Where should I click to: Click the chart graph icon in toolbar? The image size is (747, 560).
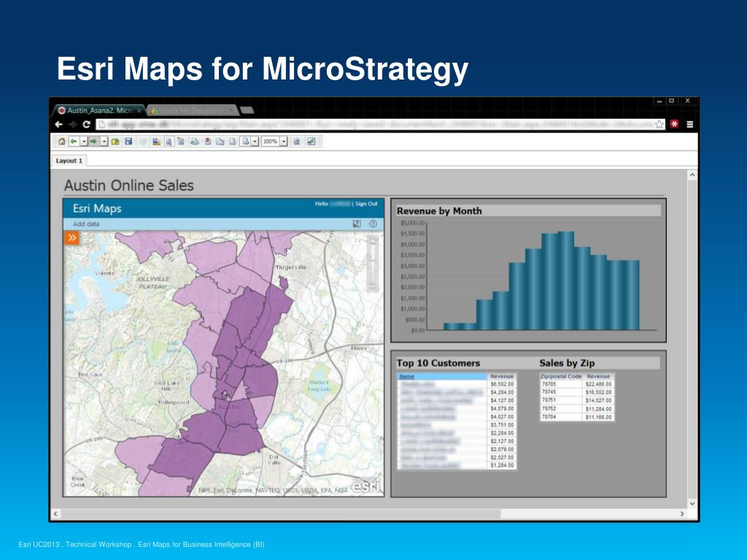pyautogui.click(x=156, y=141)
